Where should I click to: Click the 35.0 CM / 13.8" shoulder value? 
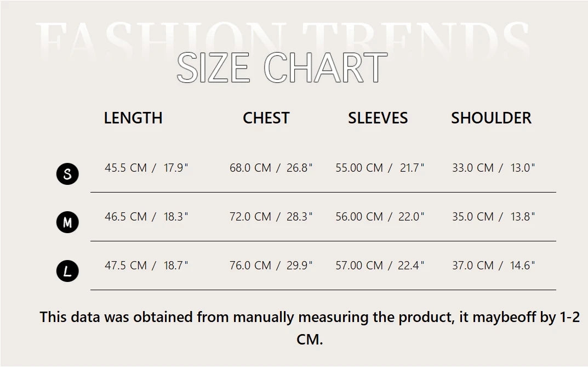(494, 216)
